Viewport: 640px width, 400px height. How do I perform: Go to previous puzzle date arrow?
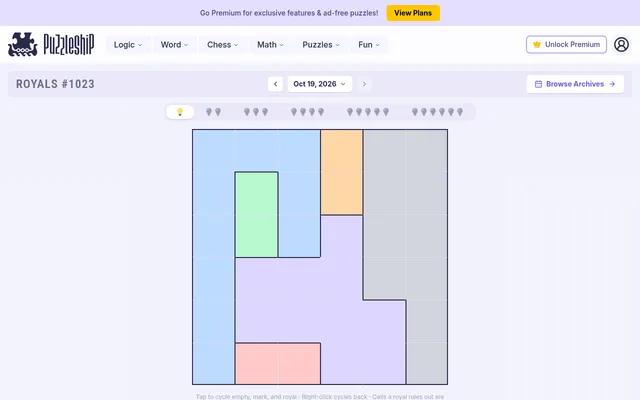(276, 84)
